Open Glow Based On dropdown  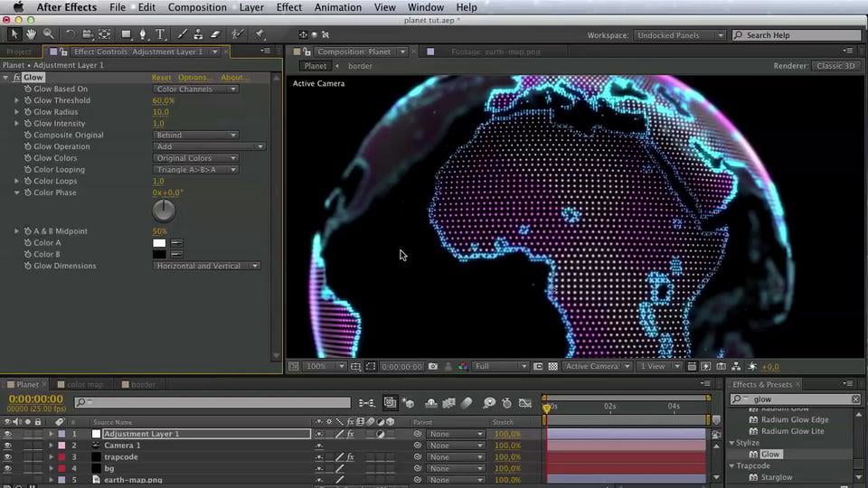pos(195,89)
